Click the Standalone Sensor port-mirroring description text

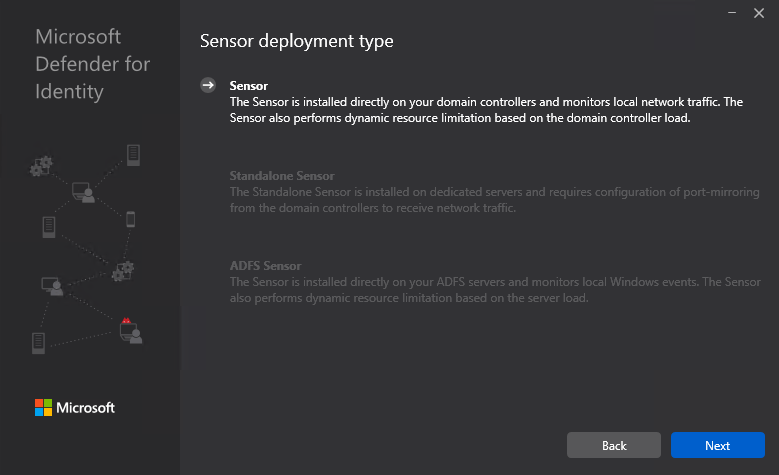click(x=494, y=198)
